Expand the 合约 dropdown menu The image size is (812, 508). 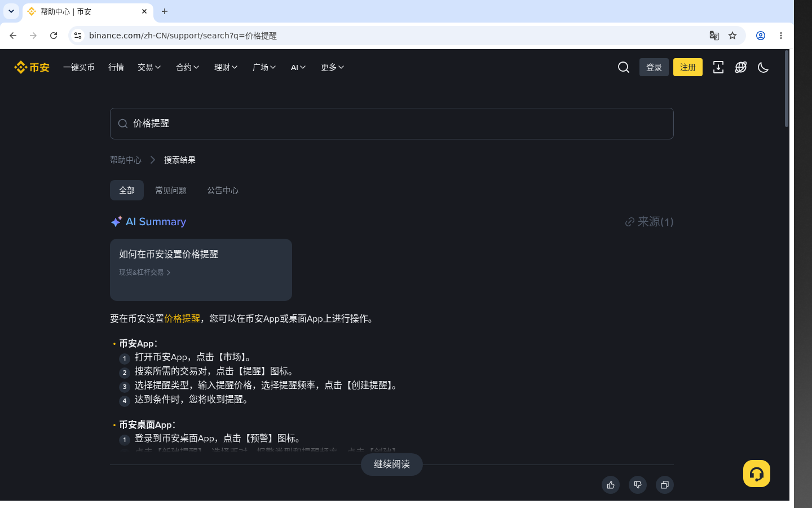coord(188,67)
